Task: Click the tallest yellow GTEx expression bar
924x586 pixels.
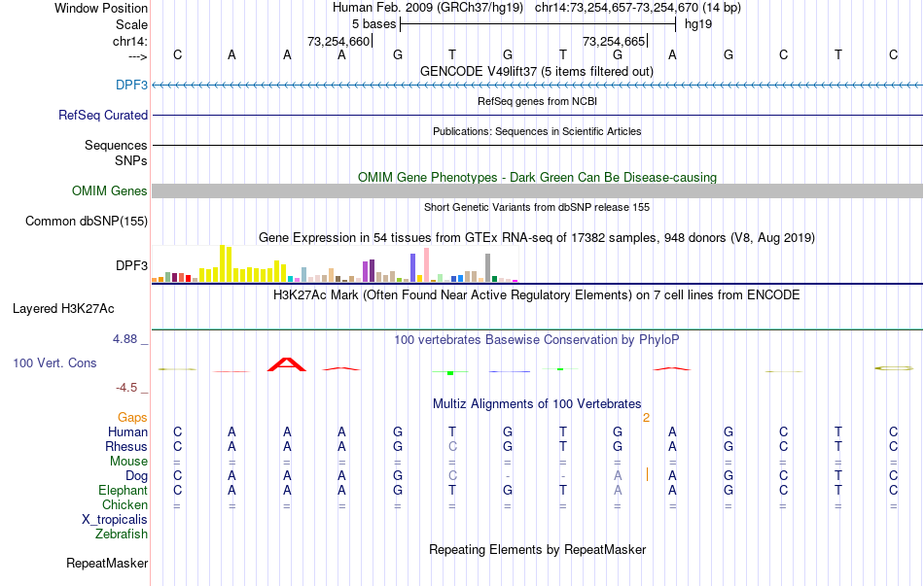Action: point(222,263)
